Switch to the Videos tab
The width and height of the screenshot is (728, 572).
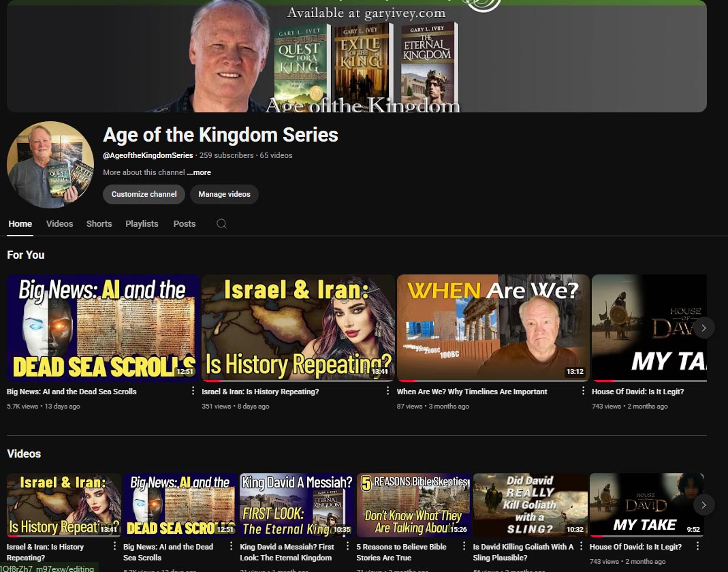[x=59, y=224]
